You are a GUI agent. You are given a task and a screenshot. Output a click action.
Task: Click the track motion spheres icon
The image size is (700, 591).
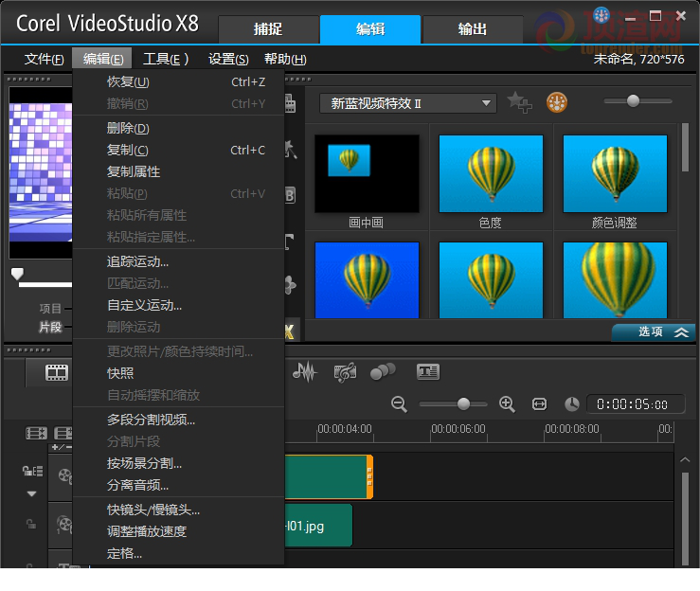click(383, 371)
